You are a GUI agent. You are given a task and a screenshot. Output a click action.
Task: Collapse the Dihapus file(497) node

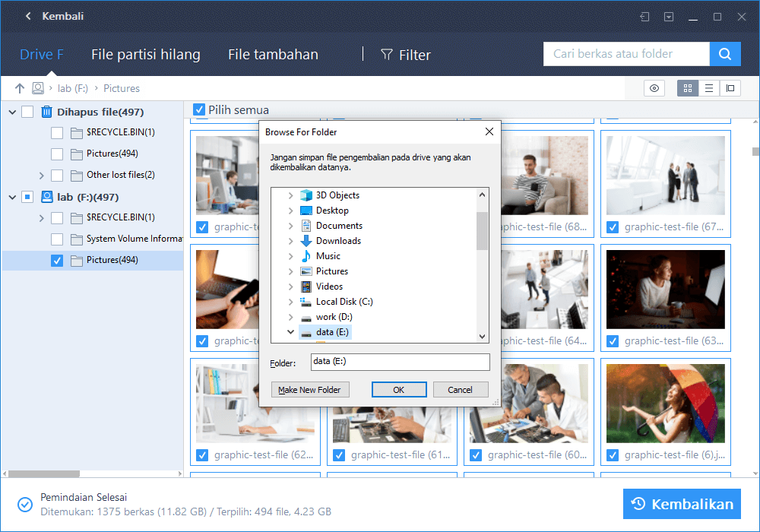(x=13, y=112)
